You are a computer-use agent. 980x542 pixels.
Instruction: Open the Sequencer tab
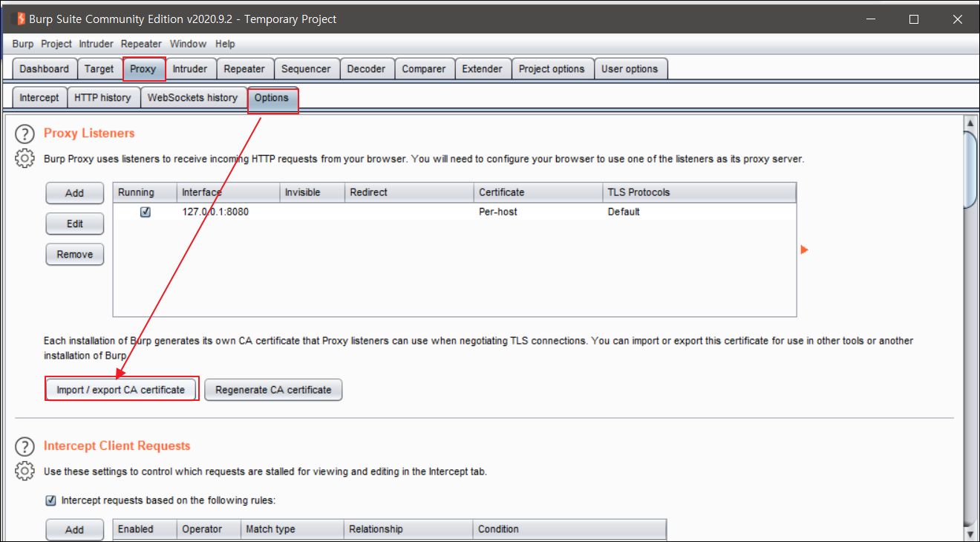click(306, 69)
